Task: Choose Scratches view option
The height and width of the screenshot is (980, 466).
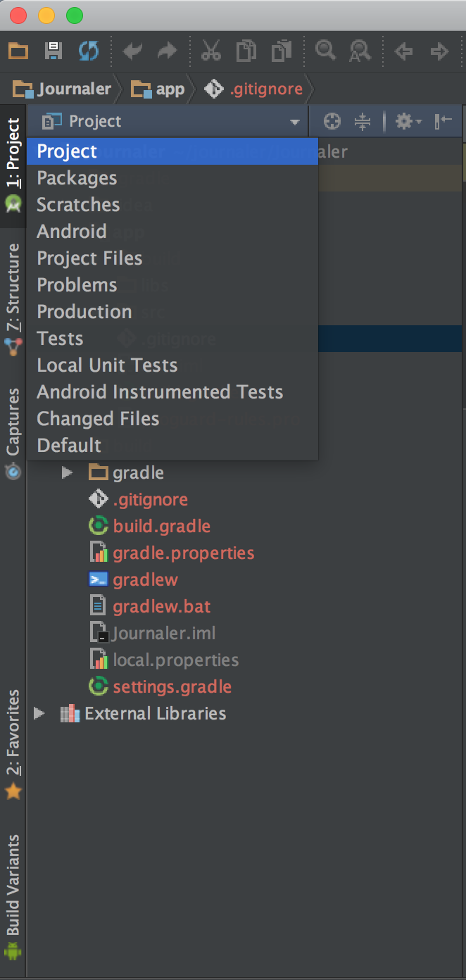Action: [172, 205]
